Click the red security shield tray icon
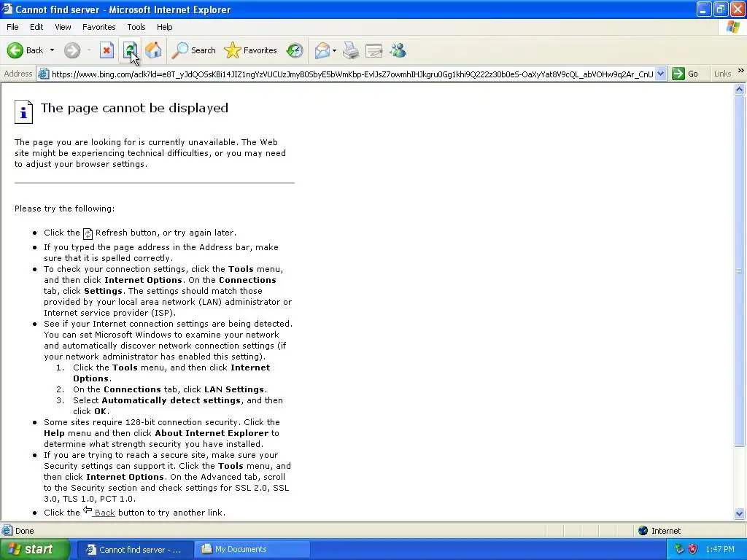This screenshot has height=560, width=747. coord(693,549)
